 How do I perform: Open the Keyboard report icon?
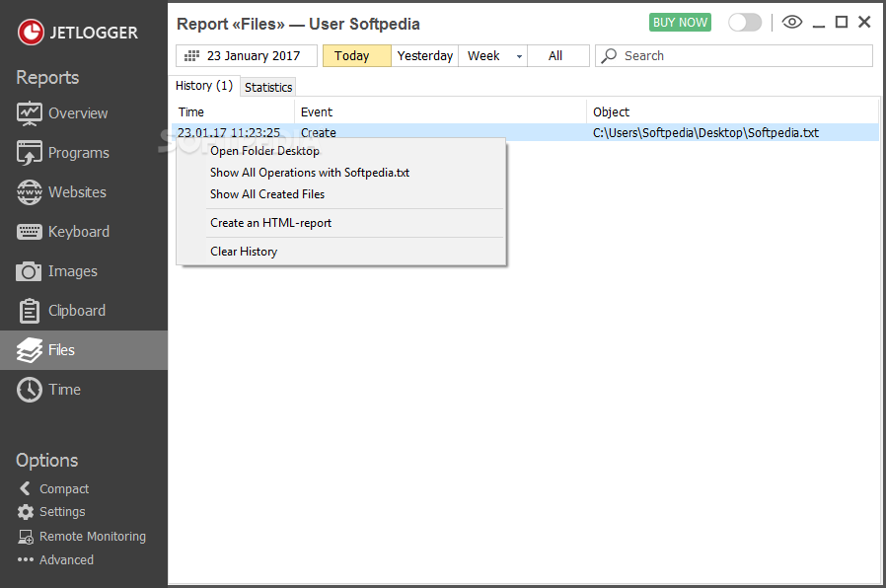[x=30, y=232]
